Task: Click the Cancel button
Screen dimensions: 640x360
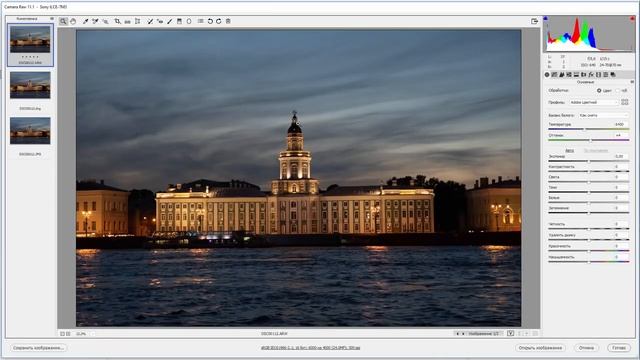Action: click(587, 348)
